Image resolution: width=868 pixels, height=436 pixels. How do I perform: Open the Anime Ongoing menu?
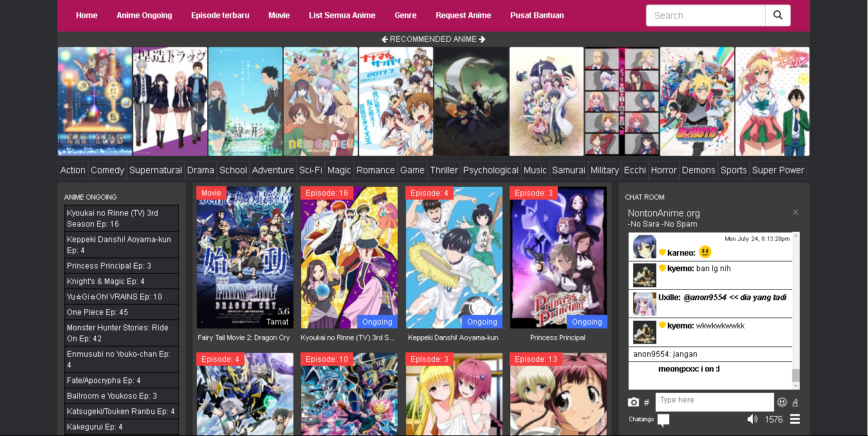145,15
